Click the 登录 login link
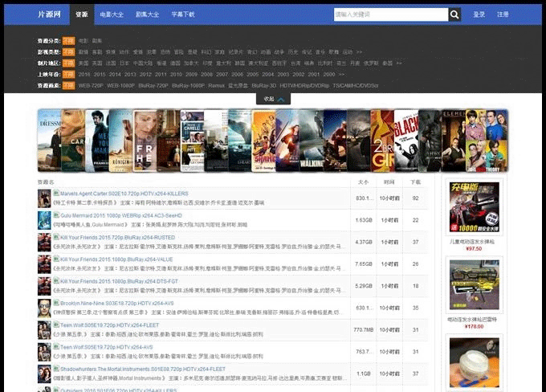 pyautogui.click(x=479, y=14)
